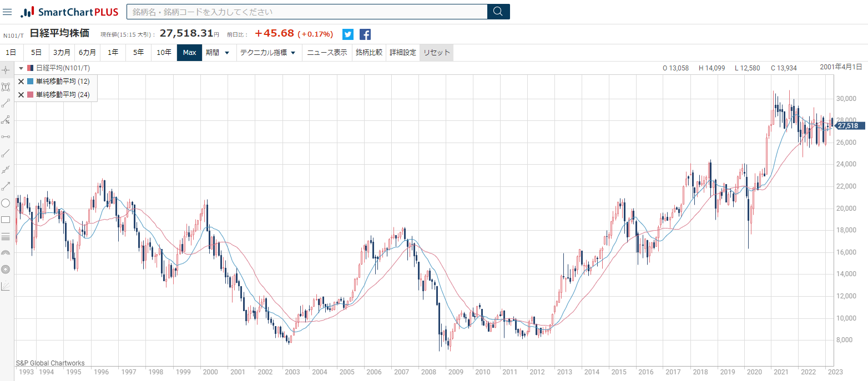The height and width of the screenshot is (381, 868).
Task: Open 銘柄比較 stock comparison
Action: [369, 53]
